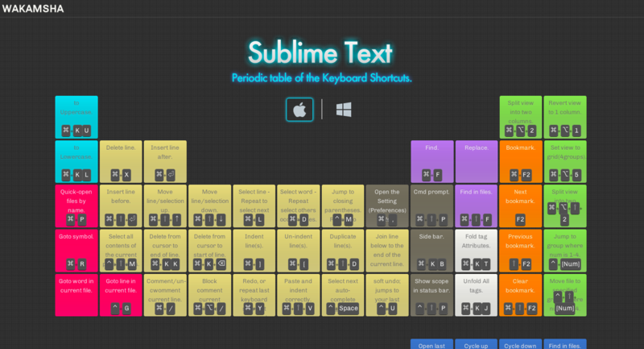This screenshot has width=644, height=349.
Task: Click the 'Fold tag Attributes' white tile
Action: pos(477,251)
